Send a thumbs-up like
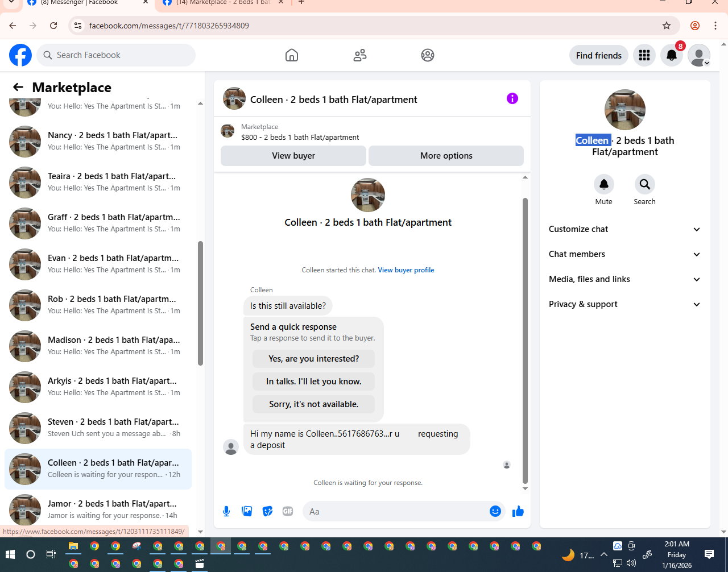 (518, 511)
